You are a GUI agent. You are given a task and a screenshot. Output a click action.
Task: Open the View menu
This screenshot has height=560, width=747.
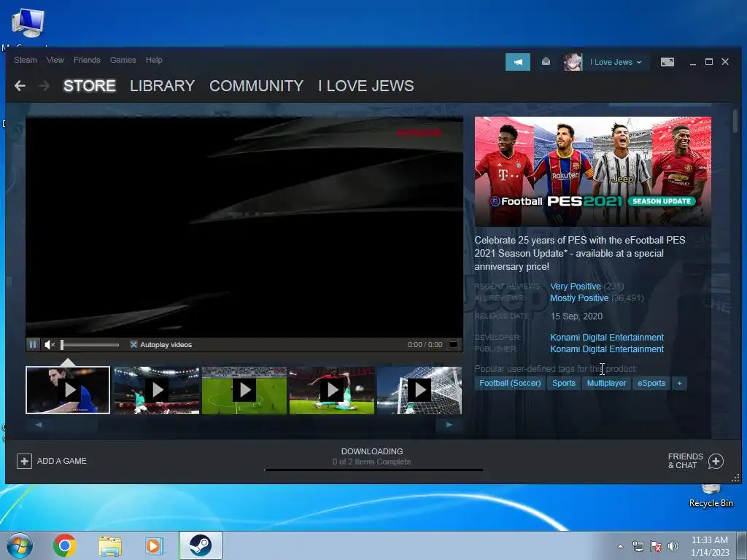click(x=55, y=60)
